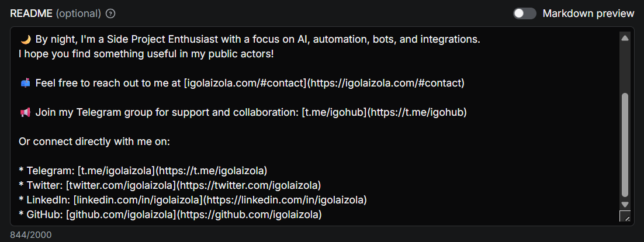This screenshot has width=644, height=242.
Task: Place cursor in the "* Telegram:" line
Action: point(143,171)
